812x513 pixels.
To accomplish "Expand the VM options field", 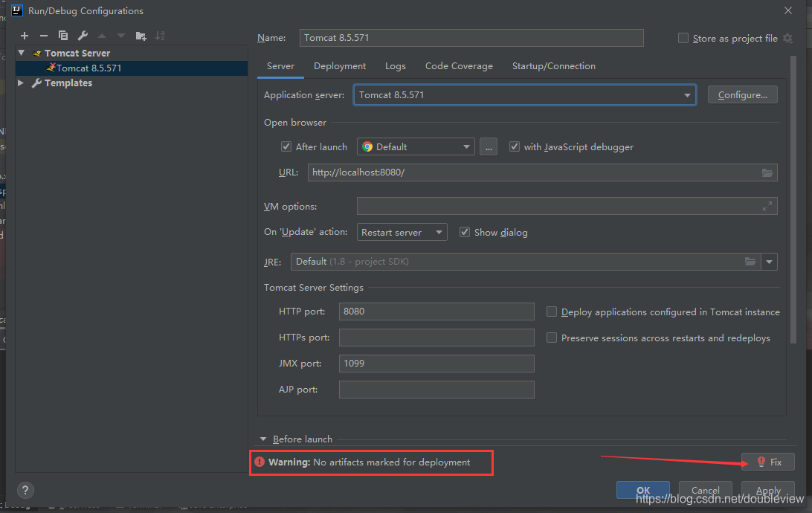I will [767, 207].
